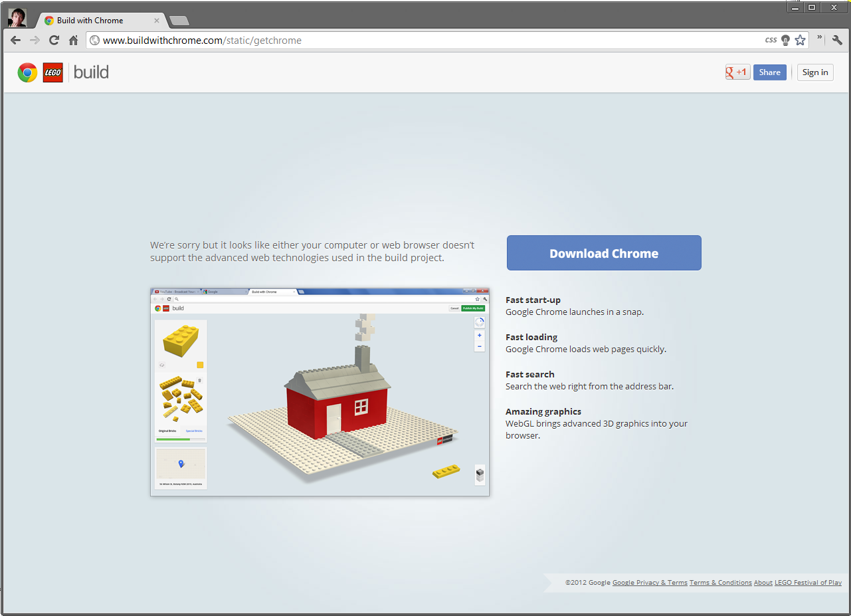Click the 'build' wordmark in header

coord(91,72)
